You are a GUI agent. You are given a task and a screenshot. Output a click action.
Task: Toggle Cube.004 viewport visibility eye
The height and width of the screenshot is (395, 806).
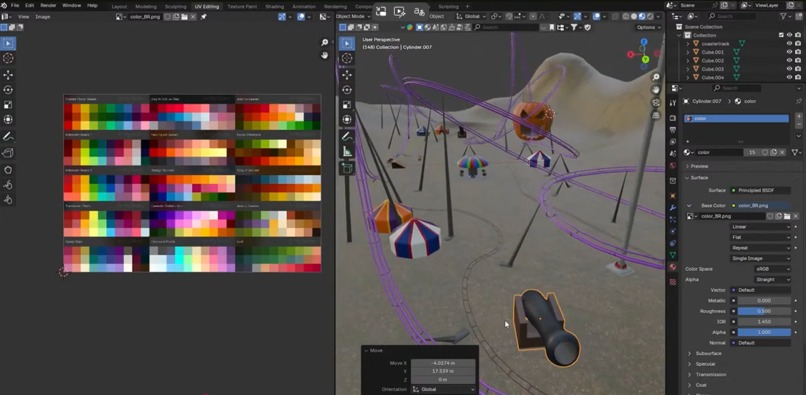pyautogui.click(x=789, y=77)
